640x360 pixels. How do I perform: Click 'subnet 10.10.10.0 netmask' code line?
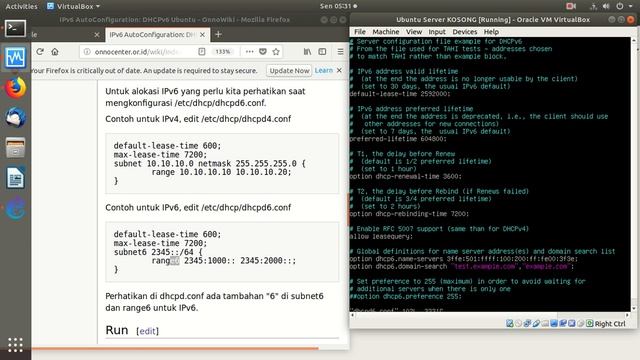(209, 163)
